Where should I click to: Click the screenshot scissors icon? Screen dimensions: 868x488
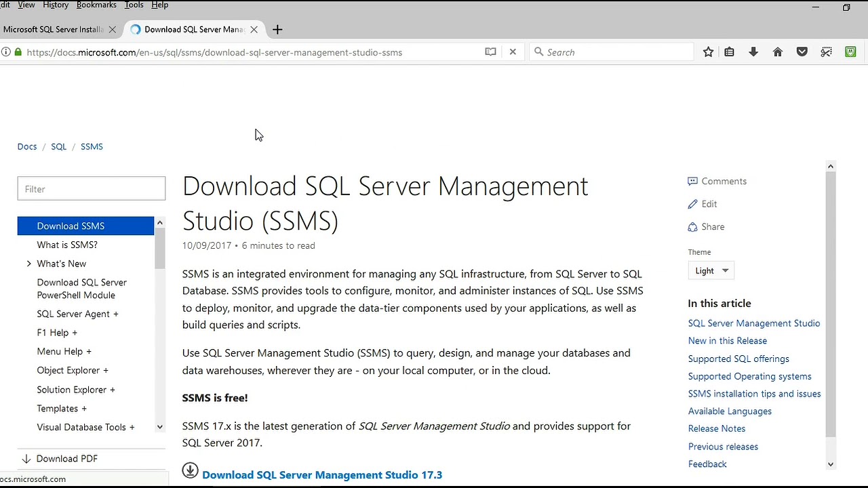coord(826,52)
